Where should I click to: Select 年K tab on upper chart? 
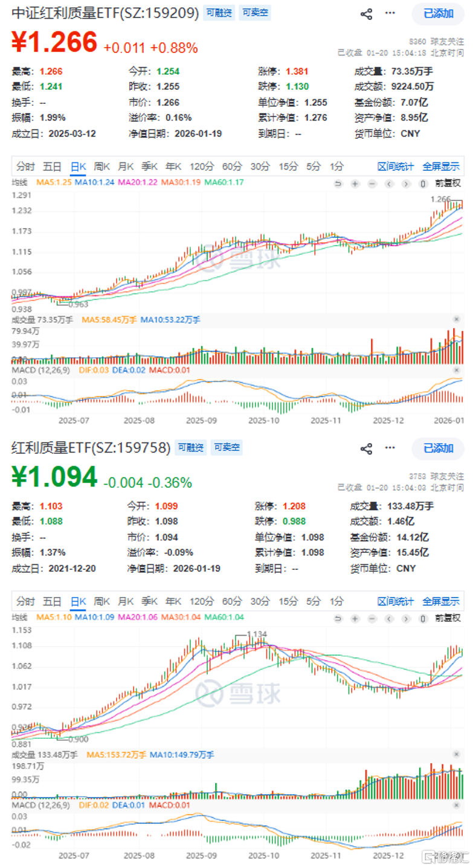[x=173, y=167]
